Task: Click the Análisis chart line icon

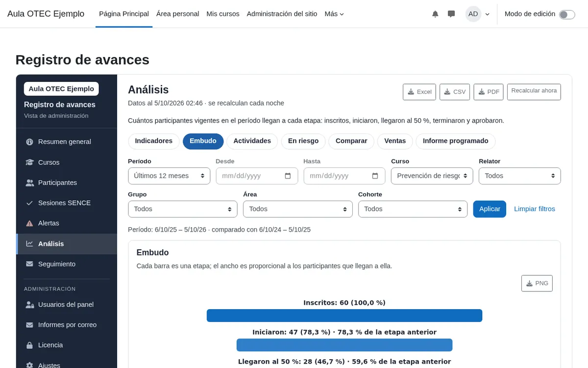Action: (x=29, y=244)
